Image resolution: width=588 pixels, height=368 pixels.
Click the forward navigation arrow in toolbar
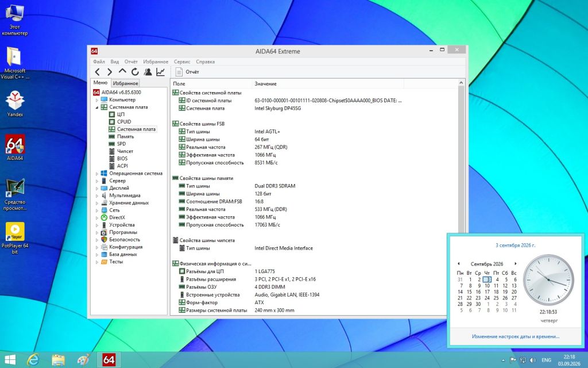(x=110, y=72)
